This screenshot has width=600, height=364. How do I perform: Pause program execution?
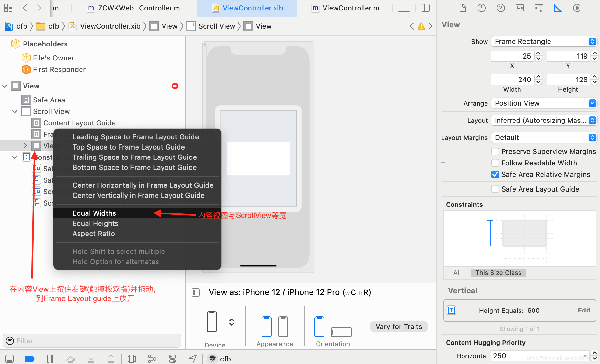pyautogui.click(x=50, y=359)
